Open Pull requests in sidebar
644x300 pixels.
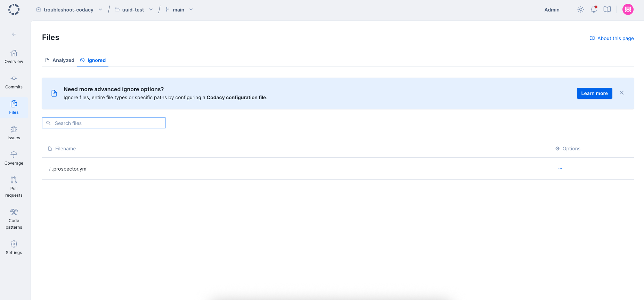(14, 187)
